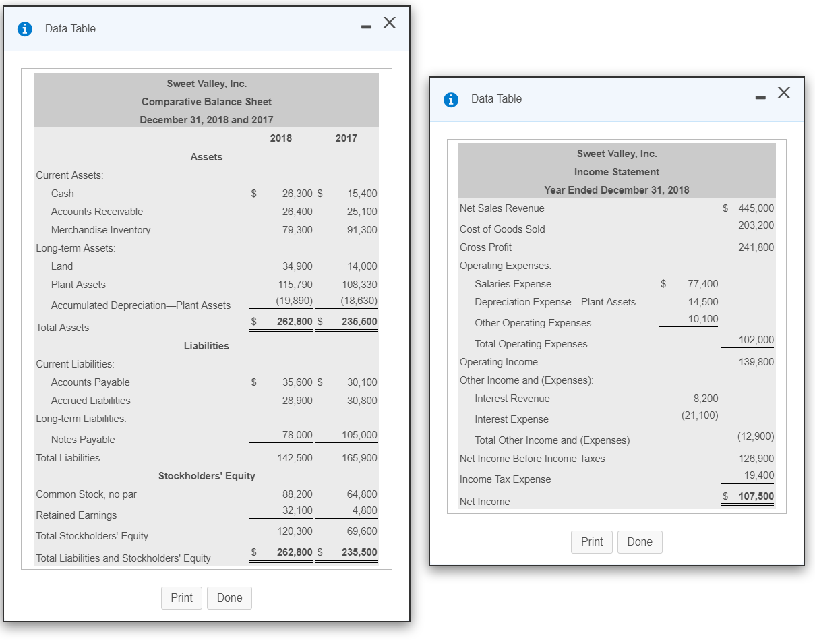The image size is (815, 644).
Task: Close the Balance Sheet data table window
Action: point(390,23)
